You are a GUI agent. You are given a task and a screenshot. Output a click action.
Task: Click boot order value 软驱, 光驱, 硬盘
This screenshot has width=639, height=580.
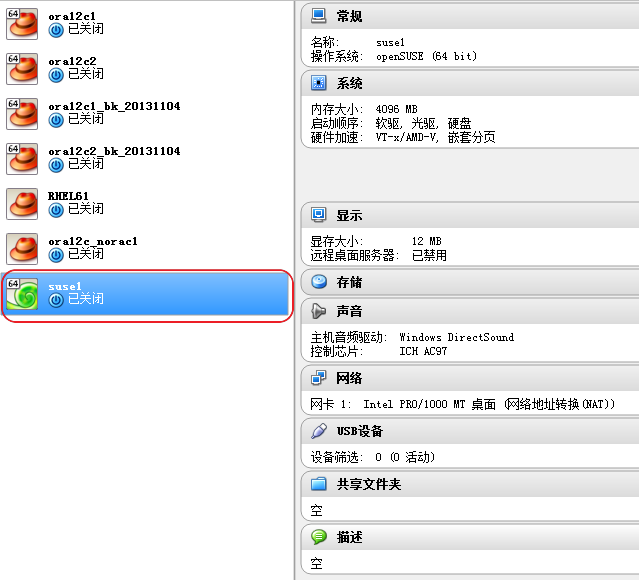point(423,123)
